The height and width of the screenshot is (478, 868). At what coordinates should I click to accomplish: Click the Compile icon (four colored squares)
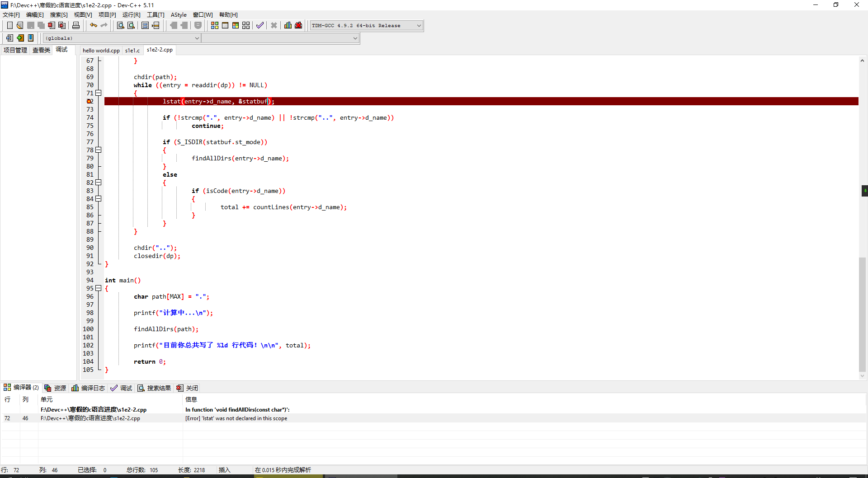coord(215,25)
